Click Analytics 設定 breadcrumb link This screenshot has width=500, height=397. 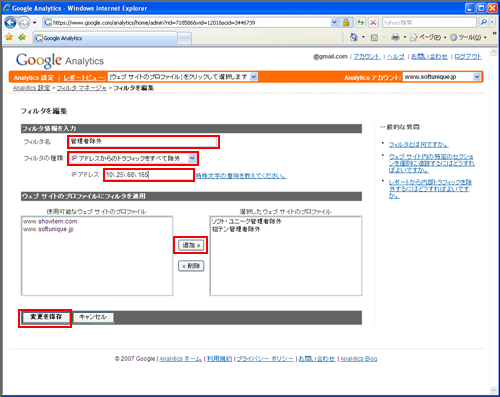pyautogui.click(x=31, y=88)
